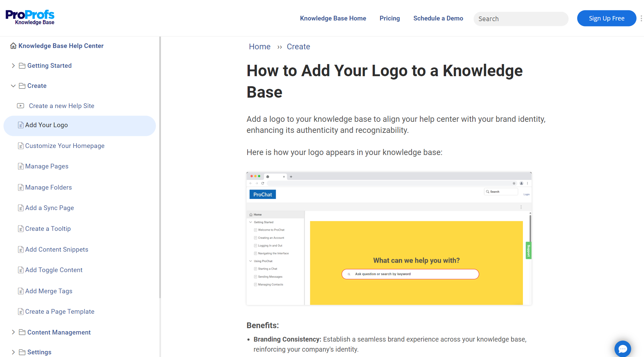644x357 pixels.
Task: Click the page icon beside Add Toggle Content
Action: 21,270
